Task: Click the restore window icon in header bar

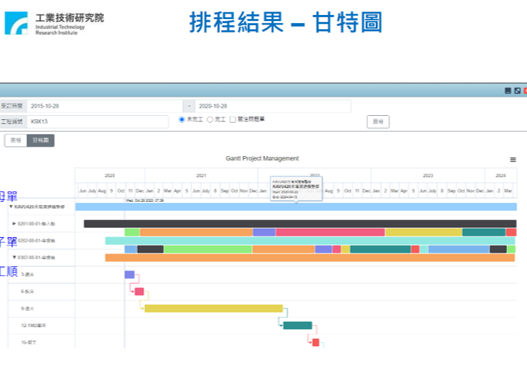Action: (517, 91)
